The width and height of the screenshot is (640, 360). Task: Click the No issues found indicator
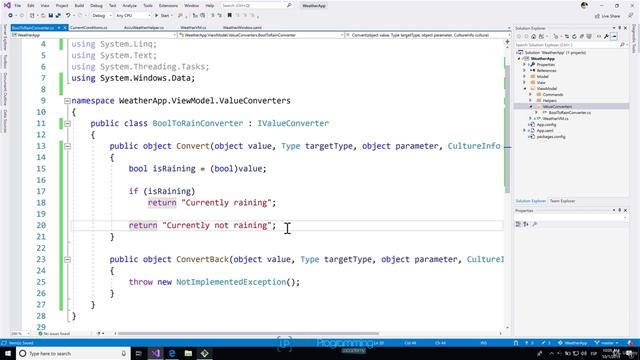pos(54,333)
